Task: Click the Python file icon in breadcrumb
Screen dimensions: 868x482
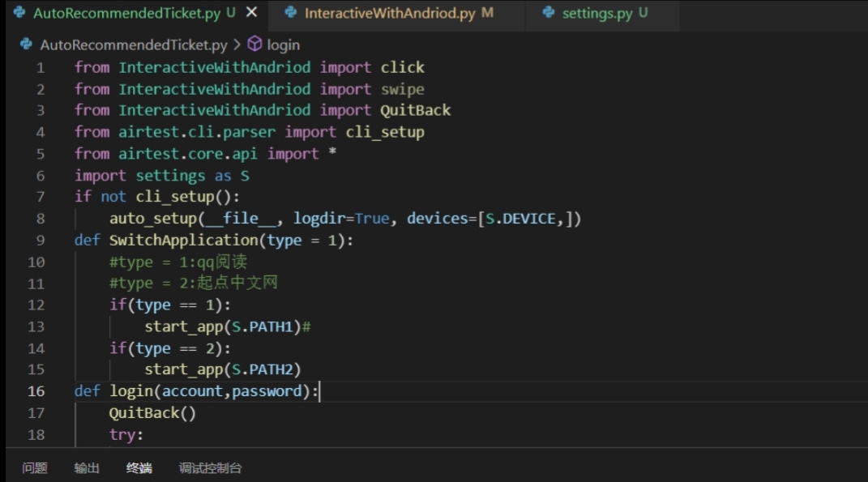Action: tap(26, 45)
